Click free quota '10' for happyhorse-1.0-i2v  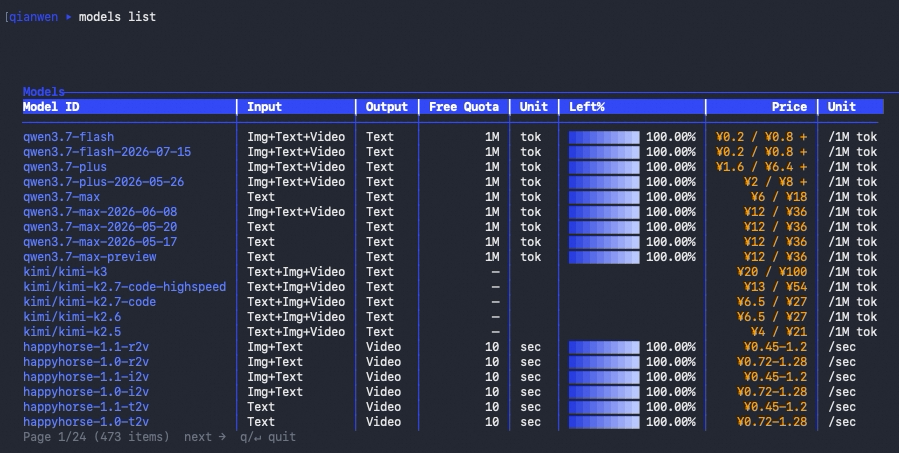click(x=492, y=391)
